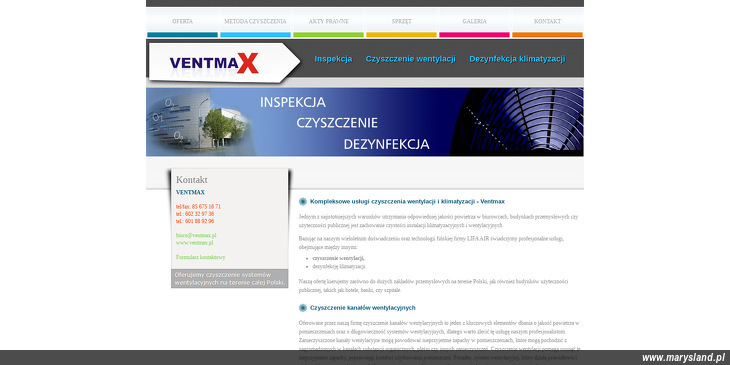
Task: Open the Formularz kontaktowy link
Action: [201, 257]
